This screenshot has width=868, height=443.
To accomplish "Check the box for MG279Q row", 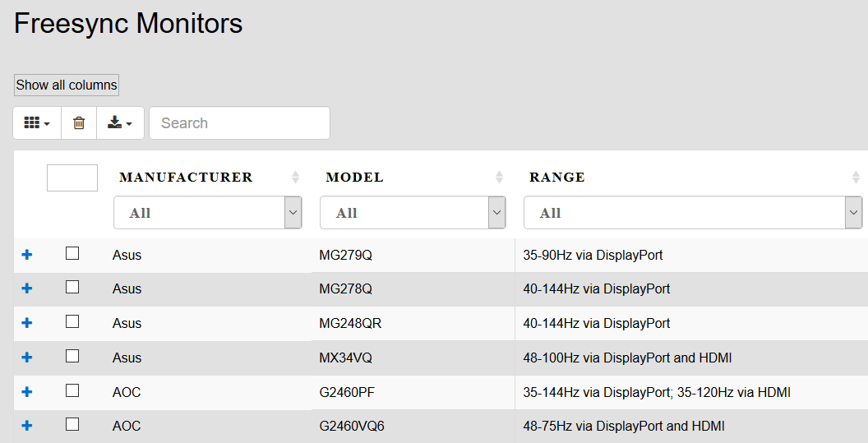I will [72, 253].
